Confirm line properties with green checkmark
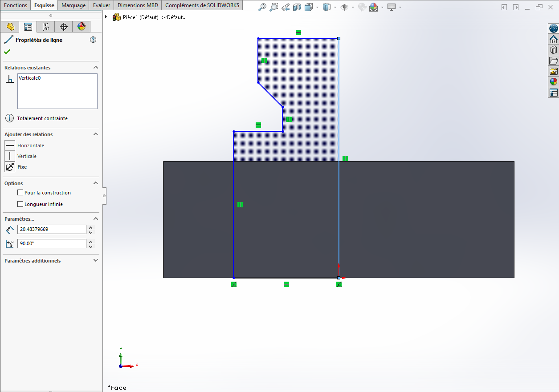 (x=7, y=52)
